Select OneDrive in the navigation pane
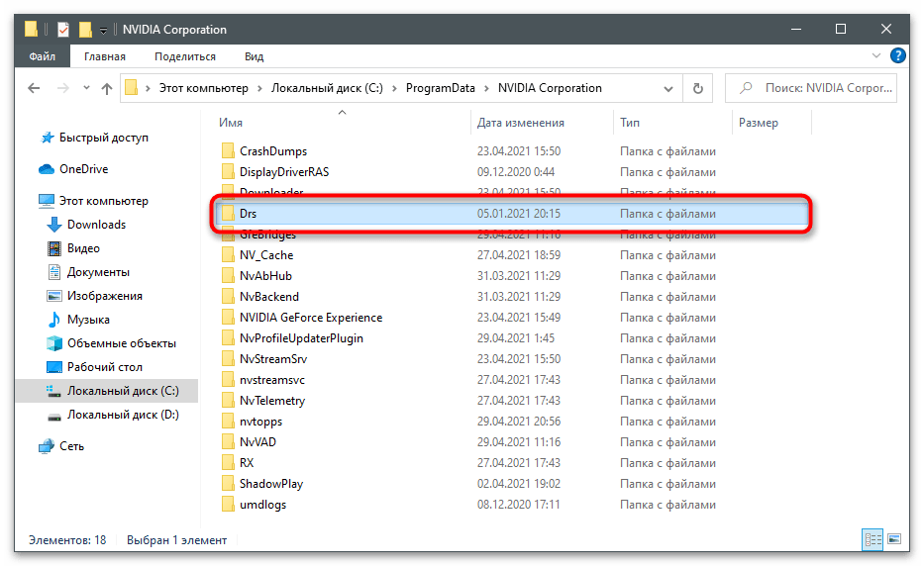Viewport: 924px width, 566px height. click(x=83, y=169)
